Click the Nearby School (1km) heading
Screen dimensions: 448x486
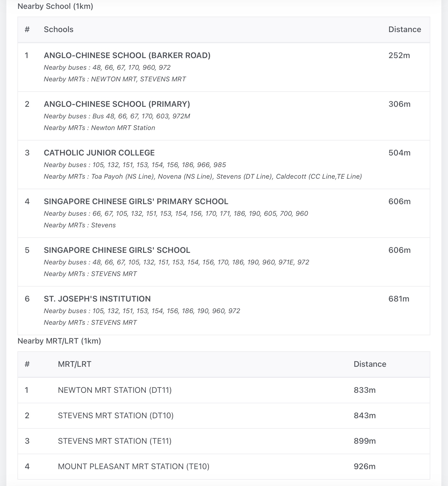click(x=55, y=6)
